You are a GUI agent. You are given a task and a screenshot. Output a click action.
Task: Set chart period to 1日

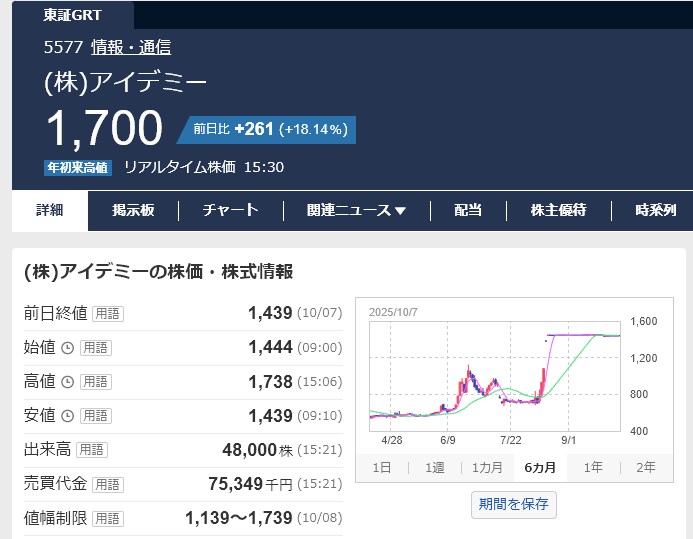coord(382,467)
